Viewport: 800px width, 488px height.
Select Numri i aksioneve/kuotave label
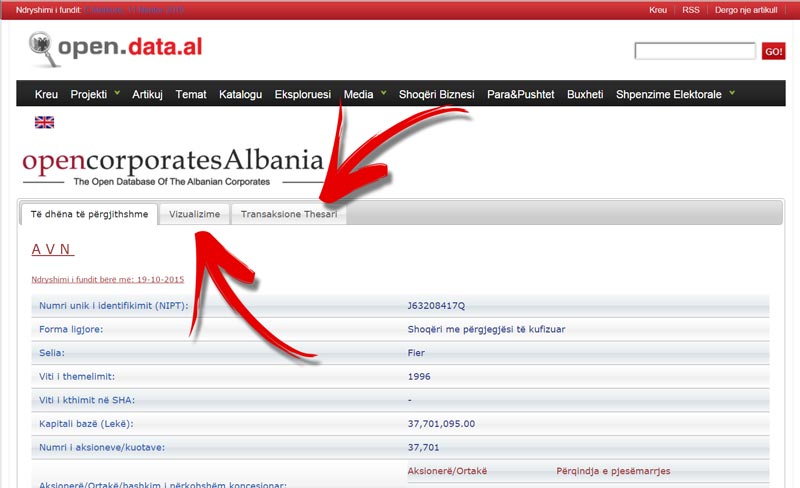[x=102, y=447]
